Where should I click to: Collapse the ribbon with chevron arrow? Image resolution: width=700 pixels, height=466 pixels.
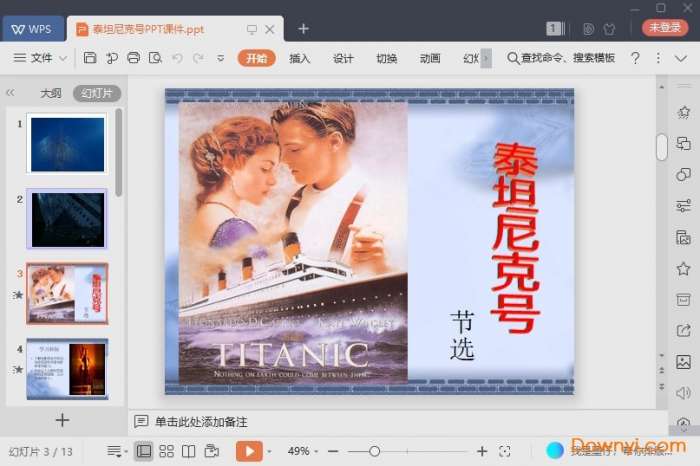click(681, 58)
